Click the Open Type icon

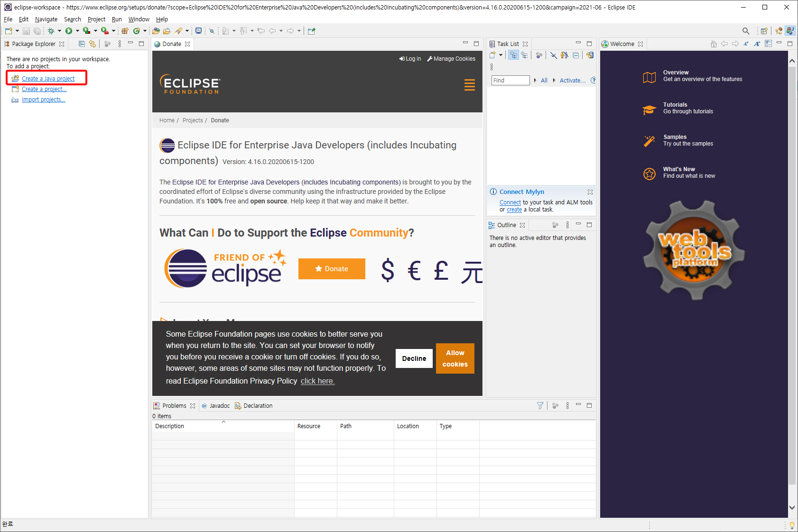point(156,31)
